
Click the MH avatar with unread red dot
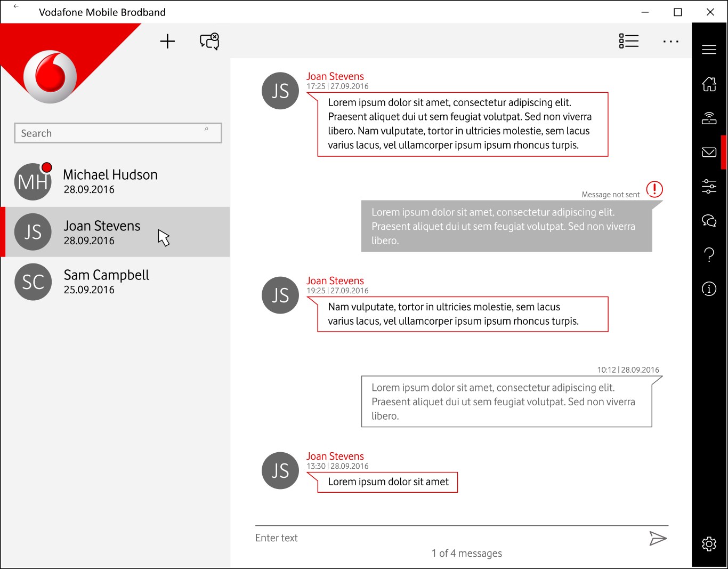[x=33, y=181]
